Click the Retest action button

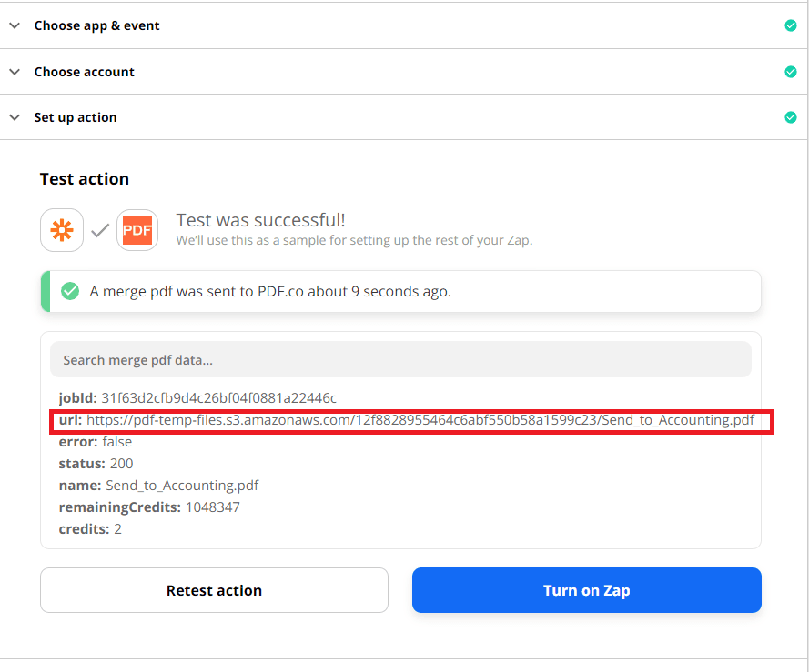[x=214, y=590]
